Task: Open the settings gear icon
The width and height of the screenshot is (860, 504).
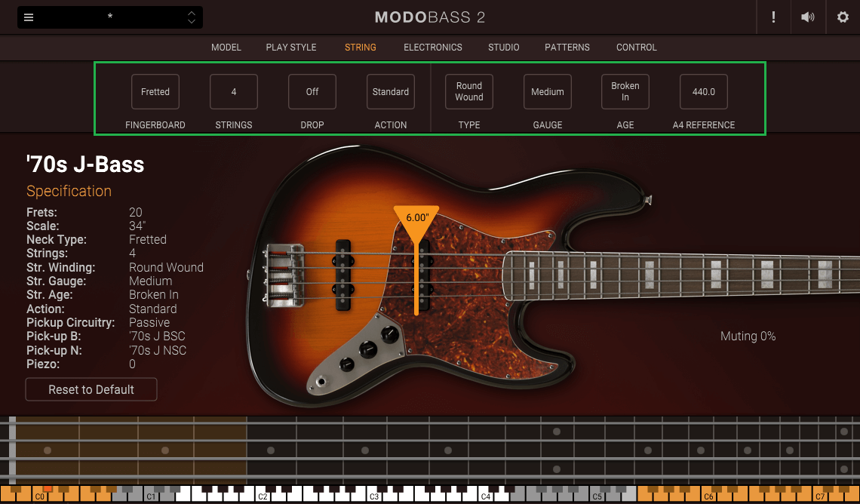Action: [843, 17]
